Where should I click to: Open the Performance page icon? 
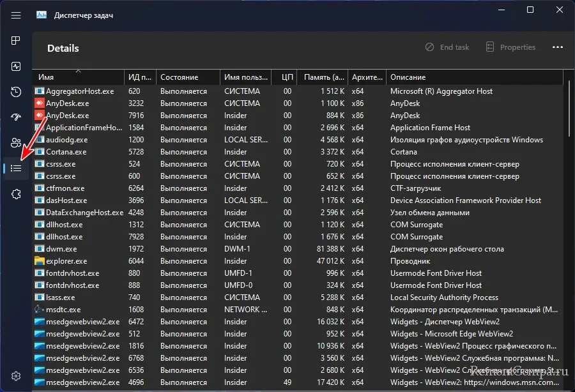[x=16, y=66]
